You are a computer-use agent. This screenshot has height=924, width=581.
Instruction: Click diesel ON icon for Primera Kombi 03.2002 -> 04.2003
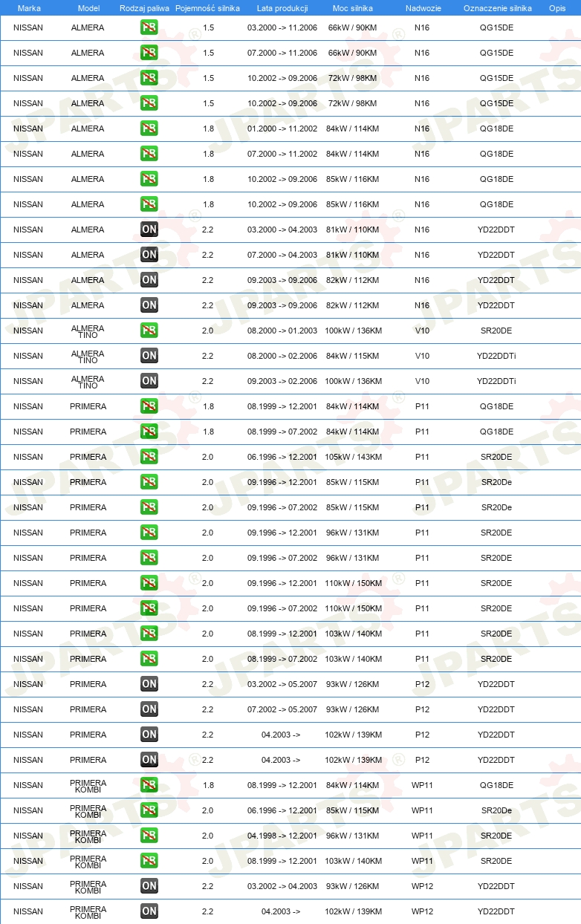(149, 886)
